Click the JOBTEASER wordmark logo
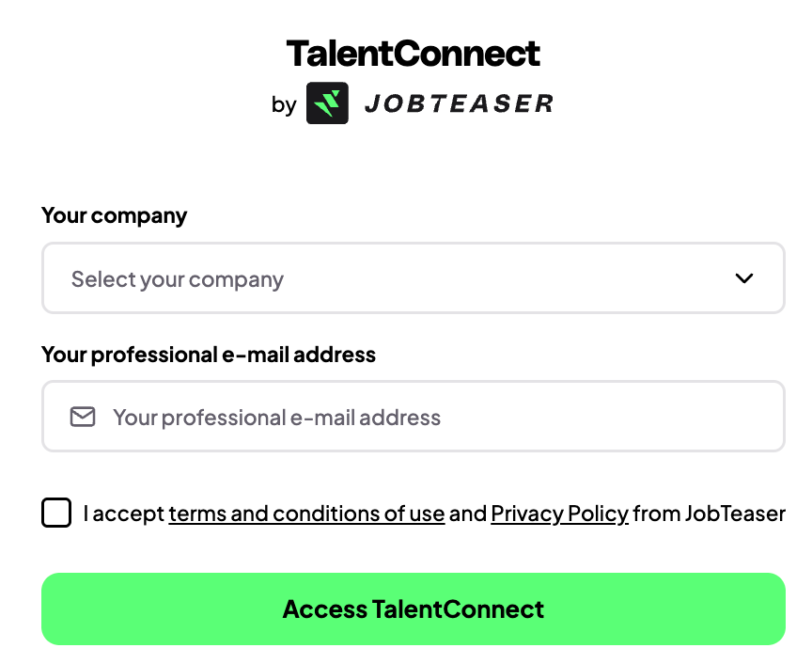 click(x=458, y=103)
